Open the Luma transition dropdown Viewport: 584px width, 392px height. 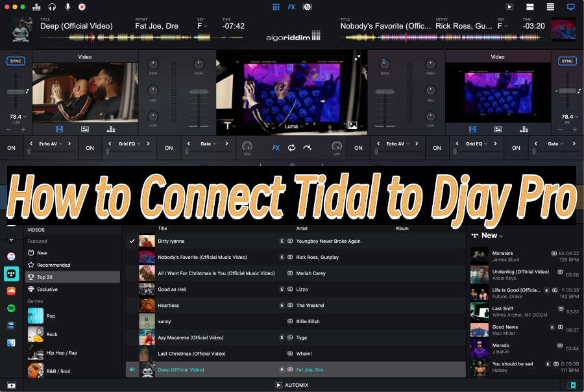(x=294, y=127)
